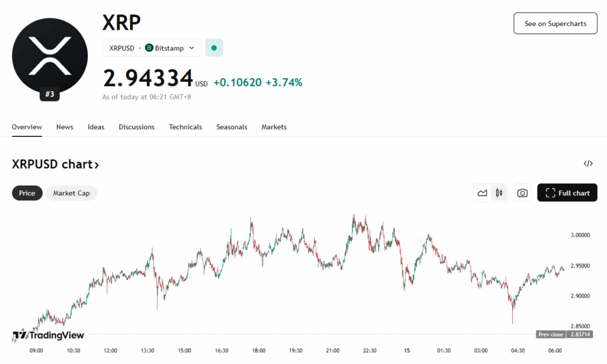Click the 13:30 time axis label
The width and height of the screenshot is (607, 364).
[x=148, y=350]
